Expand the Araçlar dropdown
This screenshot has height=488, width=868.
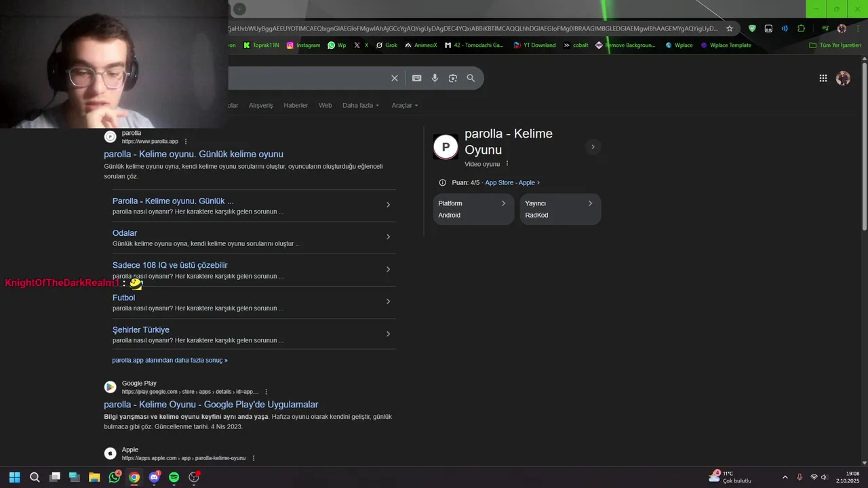tap(405, 105)
